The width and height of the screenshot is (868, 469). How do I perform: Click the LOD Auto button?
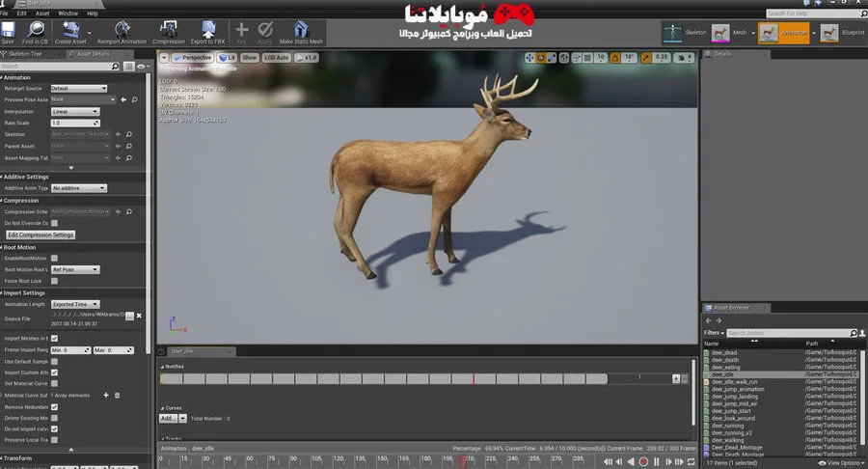coord(276,58)
